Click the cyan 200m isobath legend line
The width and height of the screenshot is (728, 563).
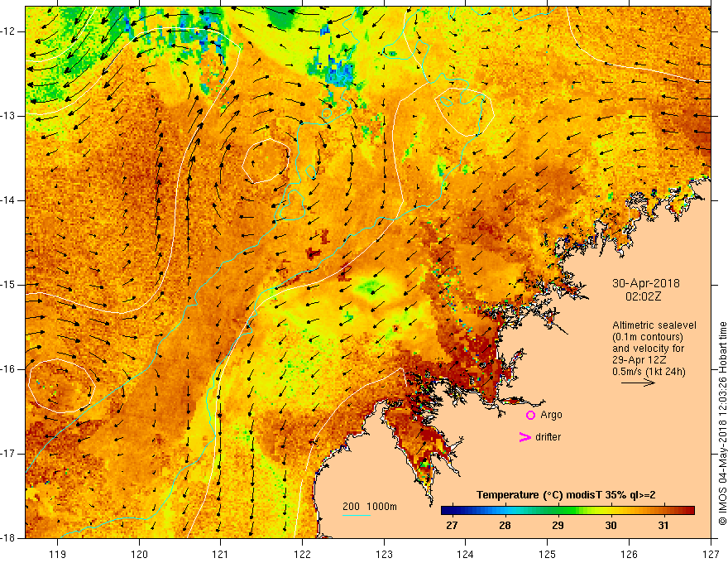coord(357,515)
